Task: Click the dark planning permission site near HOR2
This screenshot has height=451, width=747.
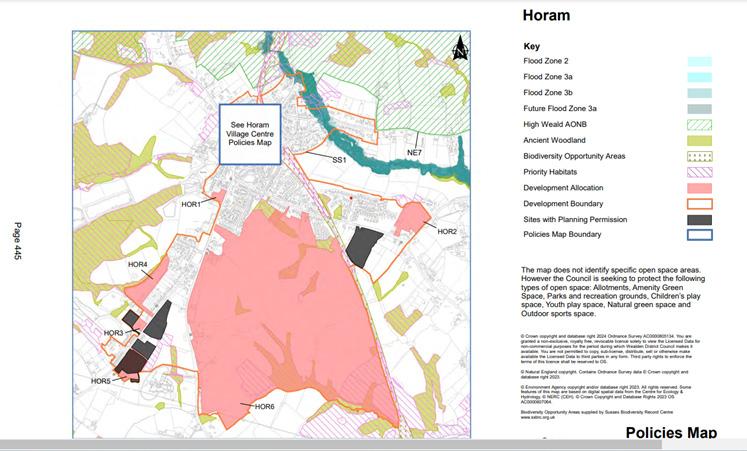Action: [363, 247]
